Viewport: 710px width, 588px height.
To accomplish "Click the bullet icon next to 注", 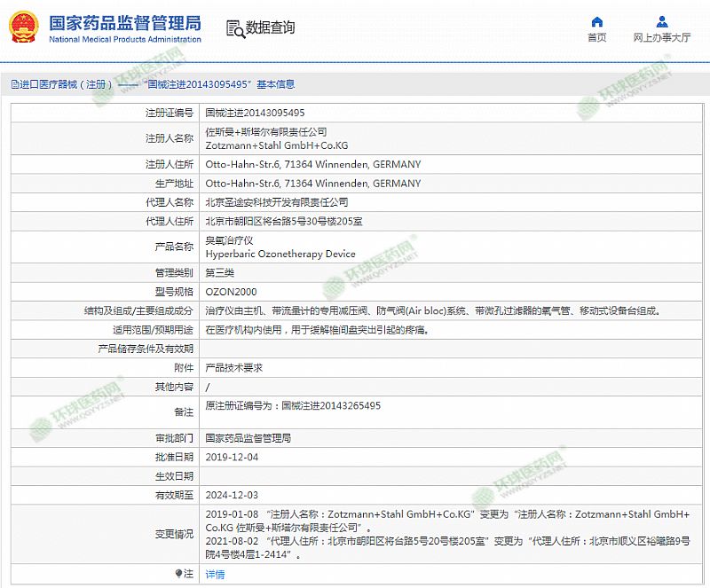I will coord(180,574).
